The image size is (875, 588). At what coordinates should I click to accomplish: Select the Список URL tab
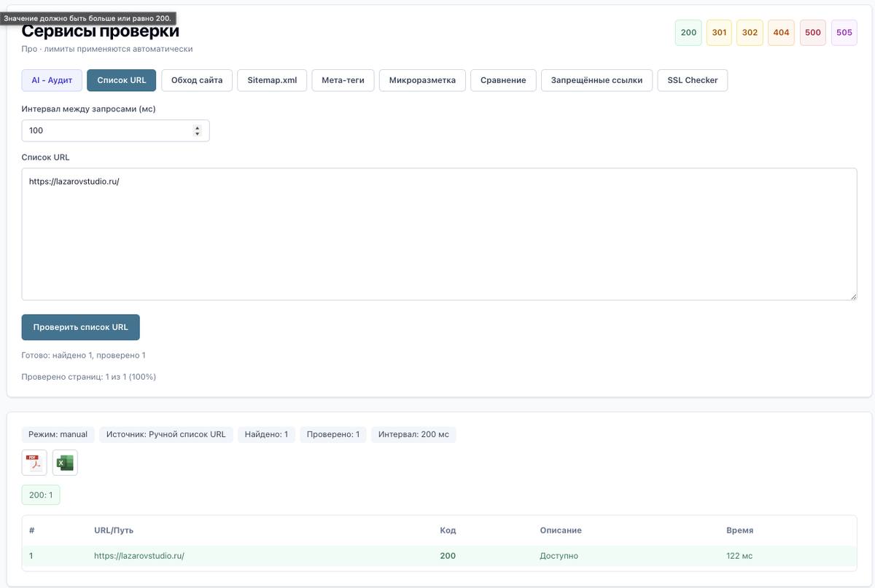pos(122,80)
